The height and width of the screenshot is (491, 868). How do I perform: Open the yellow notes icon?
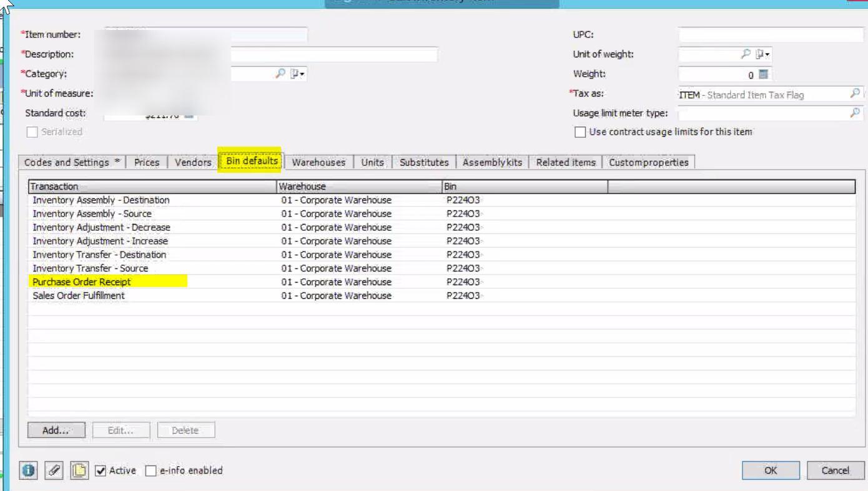79,470
